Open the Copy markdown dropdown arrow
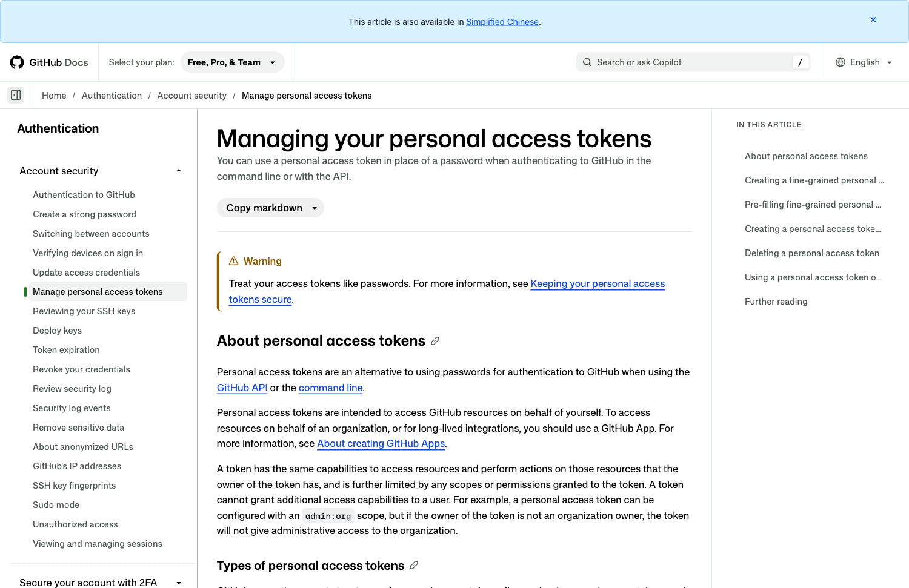Image resolution: width=909 pixels, height=588 pixels. point(315,208)
